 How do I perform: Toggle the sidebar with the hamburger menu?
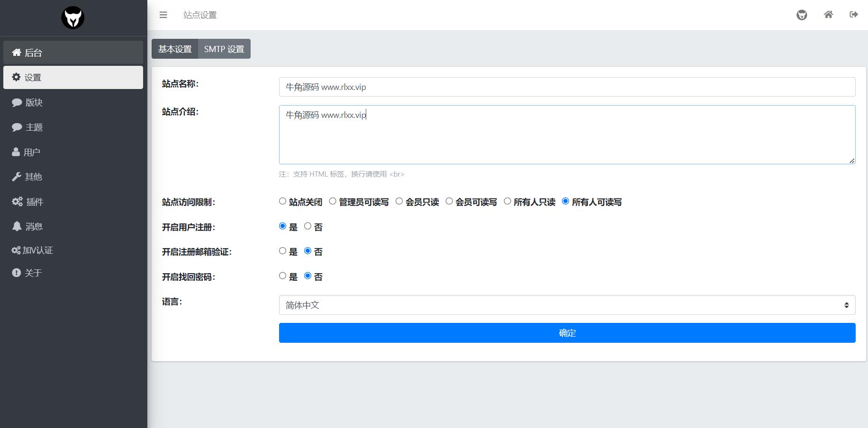coord(163,15)
